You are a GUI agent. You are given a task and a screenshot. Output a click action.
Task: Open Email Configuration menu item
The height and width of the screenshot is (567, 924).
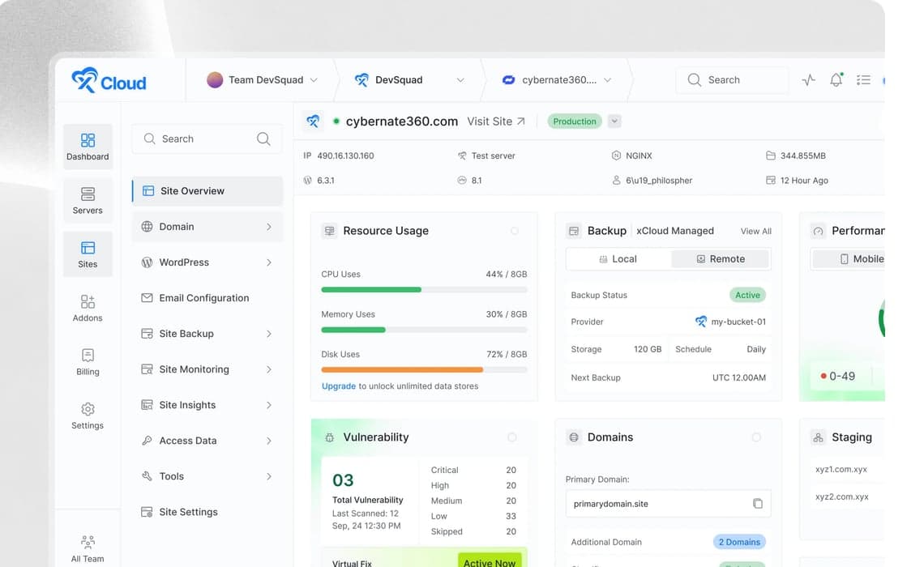(207, 298)
